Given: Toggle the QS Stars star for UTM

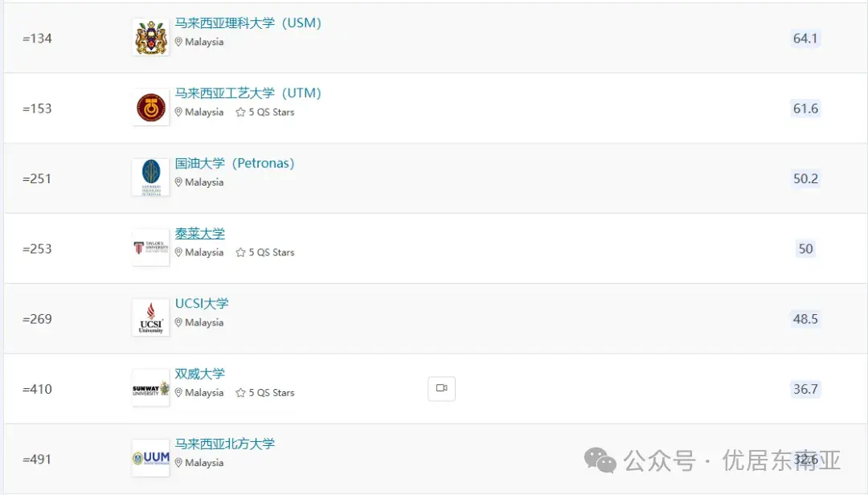Looking at the screenshot, I should coord(239,112).
